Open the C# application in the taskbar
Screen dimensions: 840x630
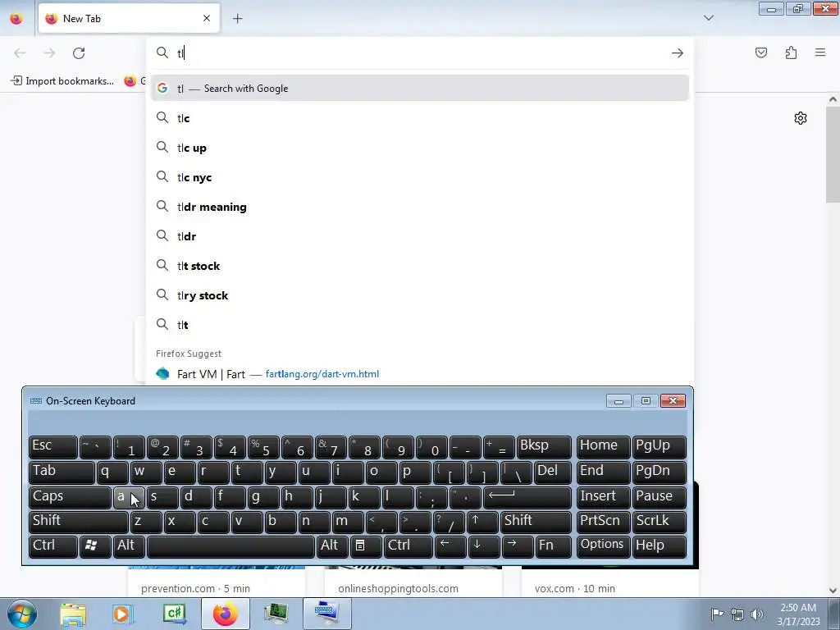click(175, 614)
